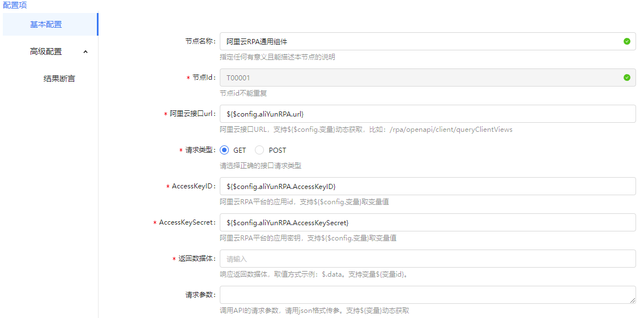
Task: Click the green checkmark in 节点名称 field
Action: pos(626,41)
